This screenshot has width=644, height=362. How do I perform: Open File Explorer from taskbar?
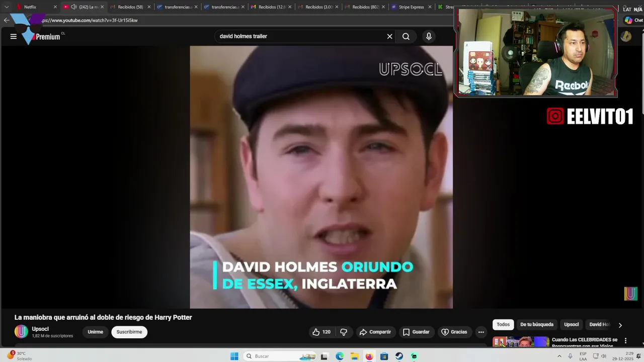354,356
